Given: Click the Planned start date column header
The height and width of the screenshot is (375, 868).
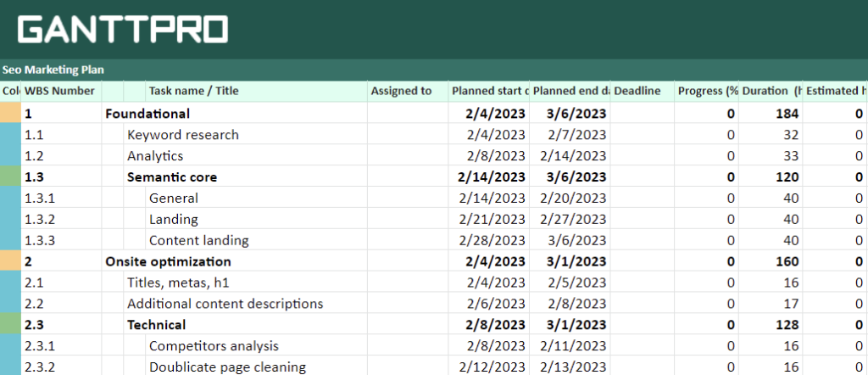Looking at the screenshot, I should click(489, 92).
